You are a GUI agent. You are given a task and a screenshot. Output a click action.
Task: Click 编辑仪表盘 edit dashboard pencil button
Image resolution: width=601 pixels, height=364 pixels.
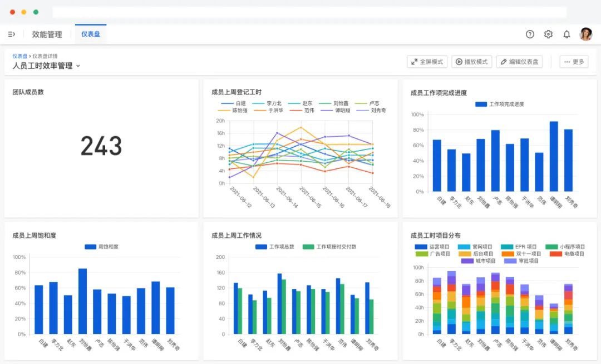point(519,62)
